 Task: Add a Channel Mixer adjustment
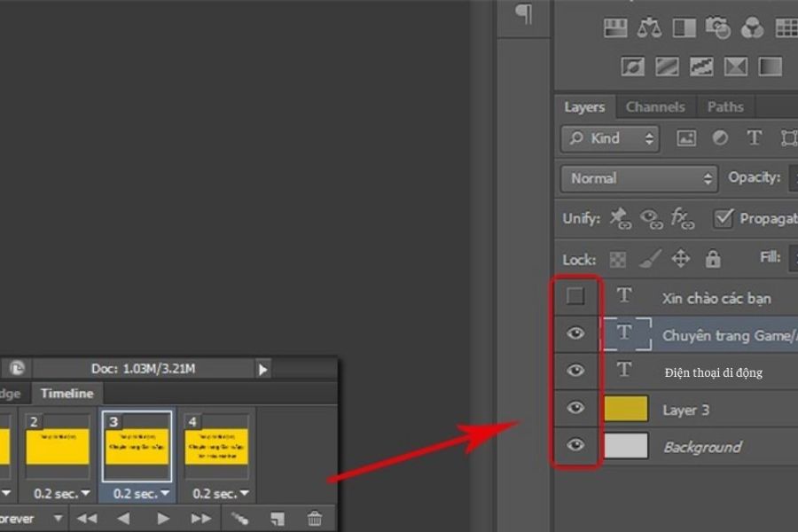(x=752, y=28)
